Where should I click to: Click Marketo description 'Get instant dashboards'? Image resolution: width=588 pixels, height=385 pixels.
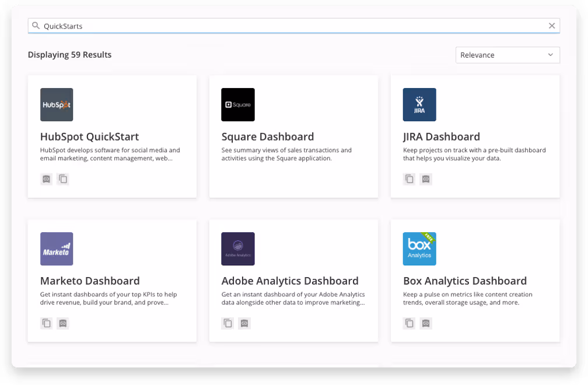tap(108, 299)
